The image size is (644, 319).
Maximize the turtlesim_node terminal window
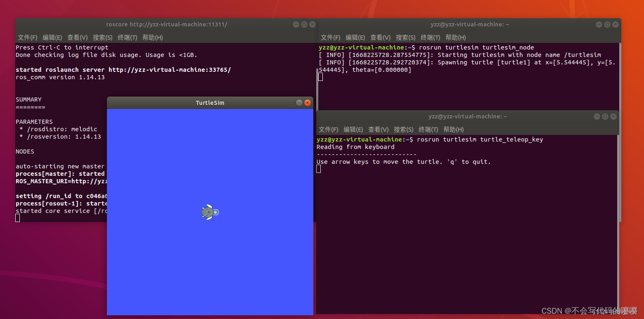coord(607,24)
